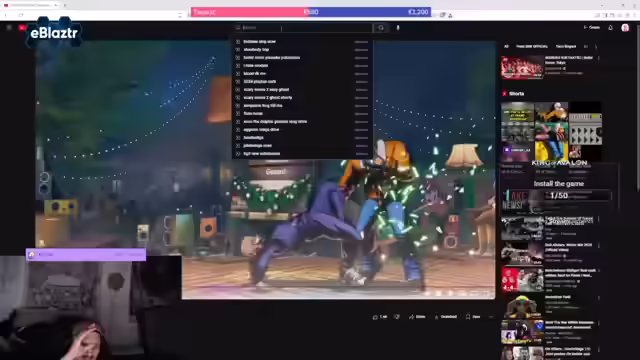Click the Download button below video
Image resolution: width=640 pixels, height=360 pixels.
[x=446, y=317]
